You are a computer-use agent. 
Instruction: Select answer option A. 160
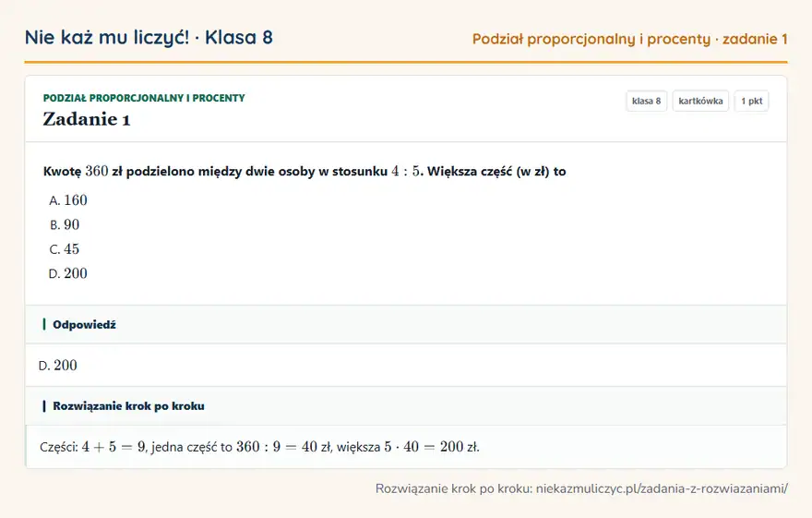click(x=68, y=200)
